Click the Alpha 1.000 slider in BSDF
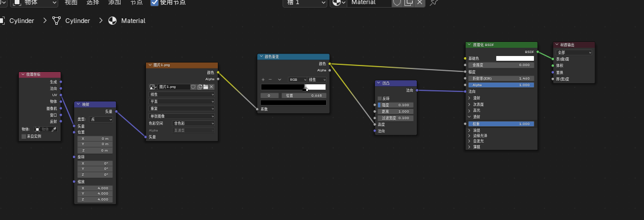 (x=502, y=85)
